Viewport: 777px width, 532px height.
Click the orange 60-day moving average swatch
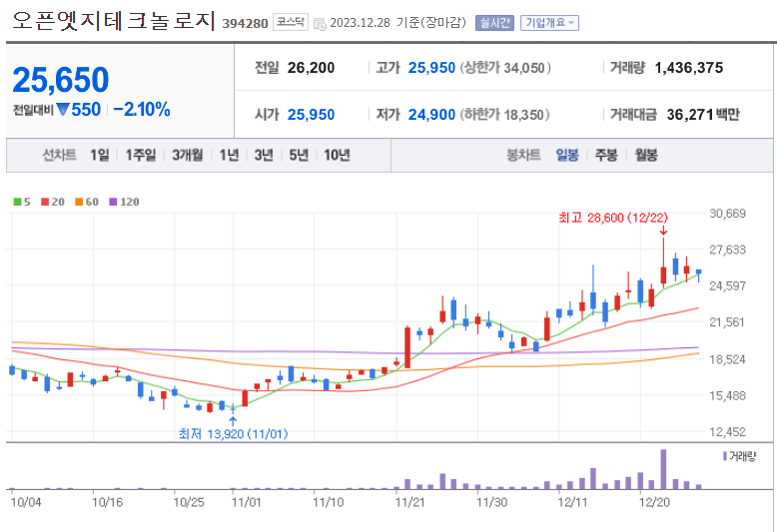(79, 202)
